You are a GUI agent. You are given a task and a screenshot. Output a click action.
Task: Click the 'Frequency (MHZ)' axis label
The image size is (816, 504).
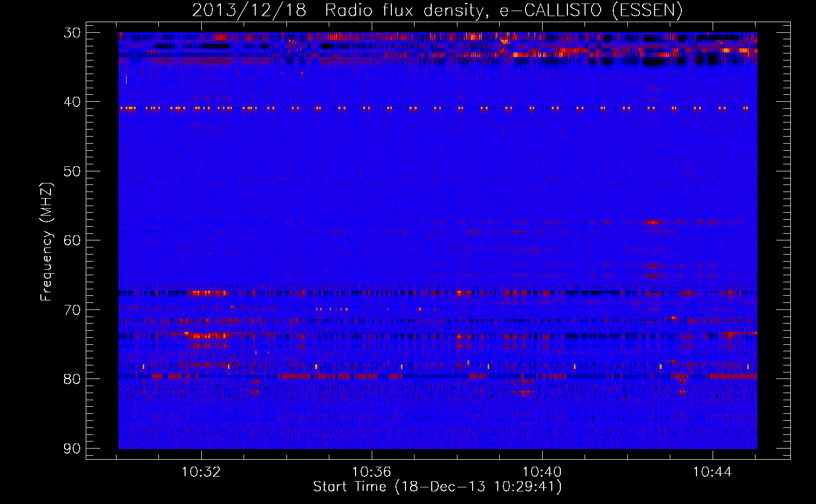click(x=46, y=241)
